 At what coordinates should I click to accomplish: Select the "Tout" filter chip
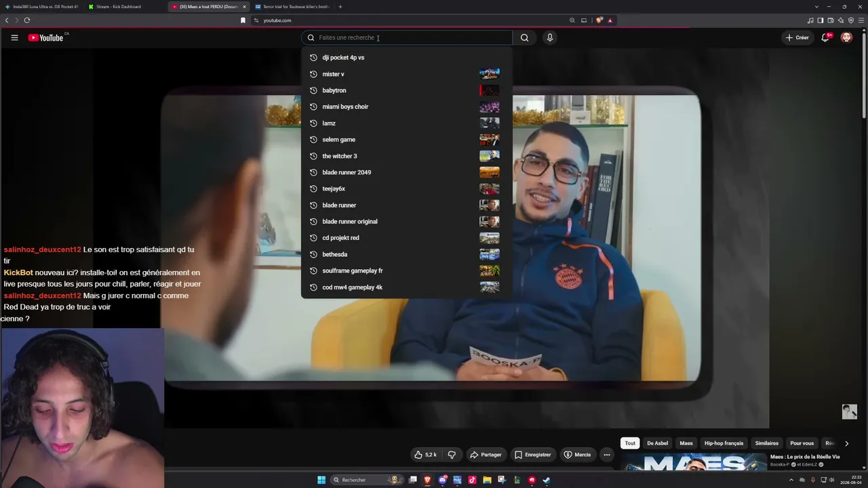(x=630, y=443)
